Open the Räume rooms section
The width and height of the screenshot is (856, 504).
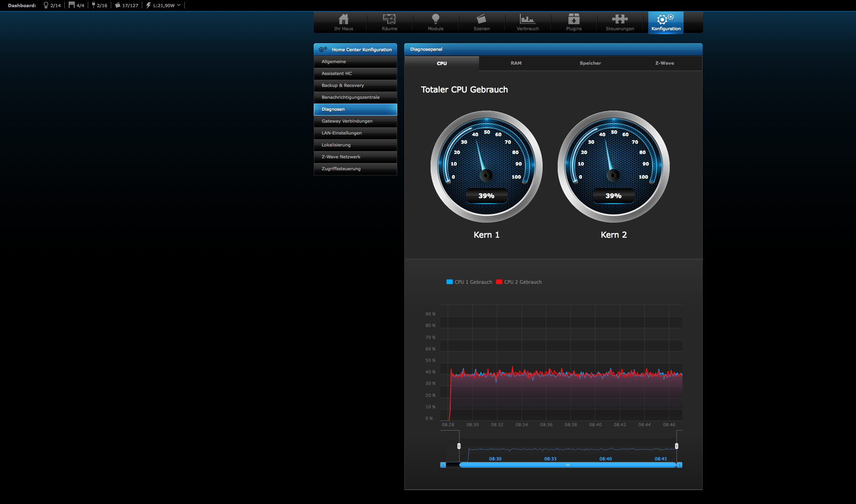click(389, 22)
